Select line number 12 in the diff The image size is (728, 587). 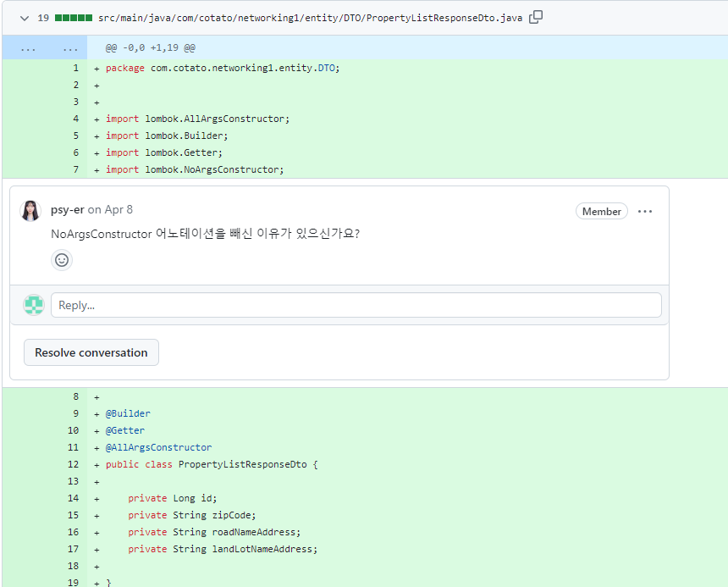[73, 464]
